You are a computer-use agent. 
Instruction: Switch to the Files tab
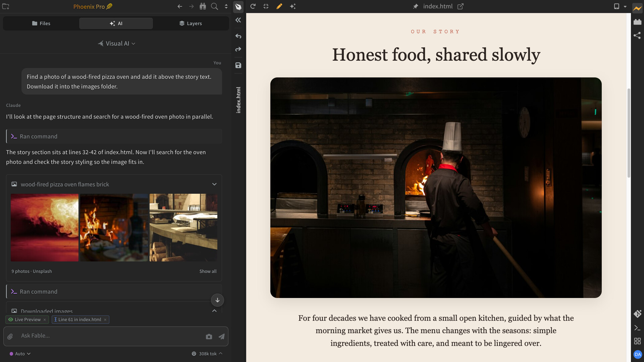[41, 23]
